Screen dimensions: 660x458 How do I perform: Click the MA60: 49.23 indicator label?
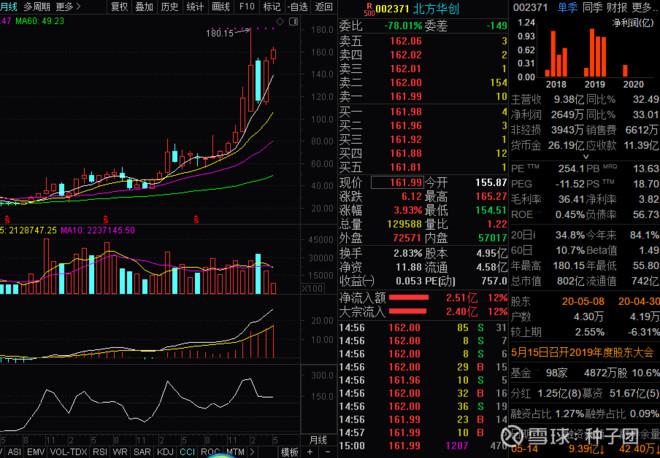click(40, 21)
